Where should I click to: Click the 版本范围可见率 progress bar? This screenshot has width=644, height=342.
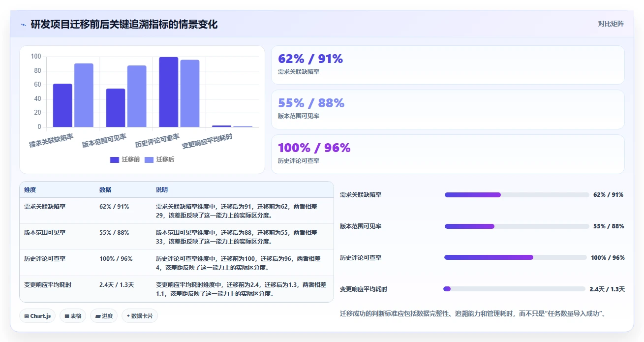pyautogui.click(x=517, y=226)
